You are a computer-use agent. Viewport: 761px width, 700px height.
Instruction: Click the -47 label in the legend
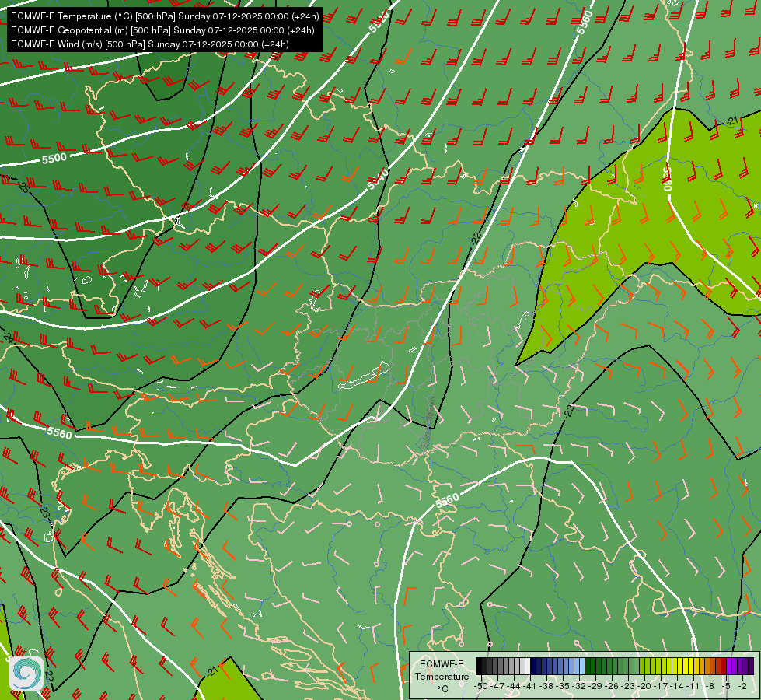coord(498,686)
